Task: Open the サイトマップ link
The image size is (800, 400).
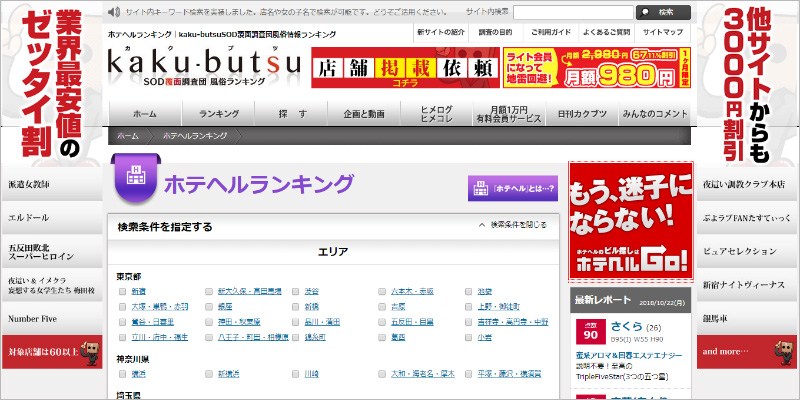Action: tap(663, 32)
